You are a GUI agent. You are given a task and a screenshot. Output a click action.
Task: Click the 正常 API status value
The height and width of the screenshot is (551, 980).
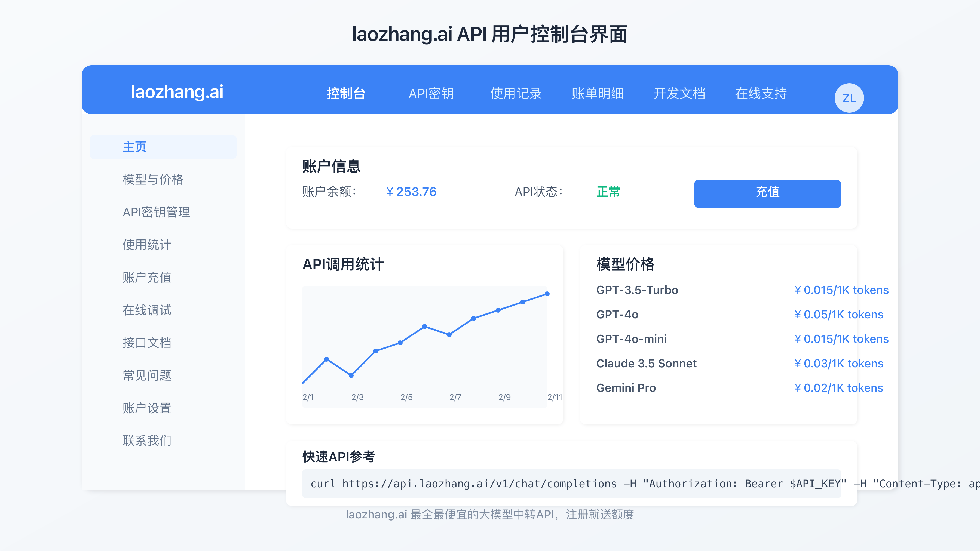coord(608,192)
